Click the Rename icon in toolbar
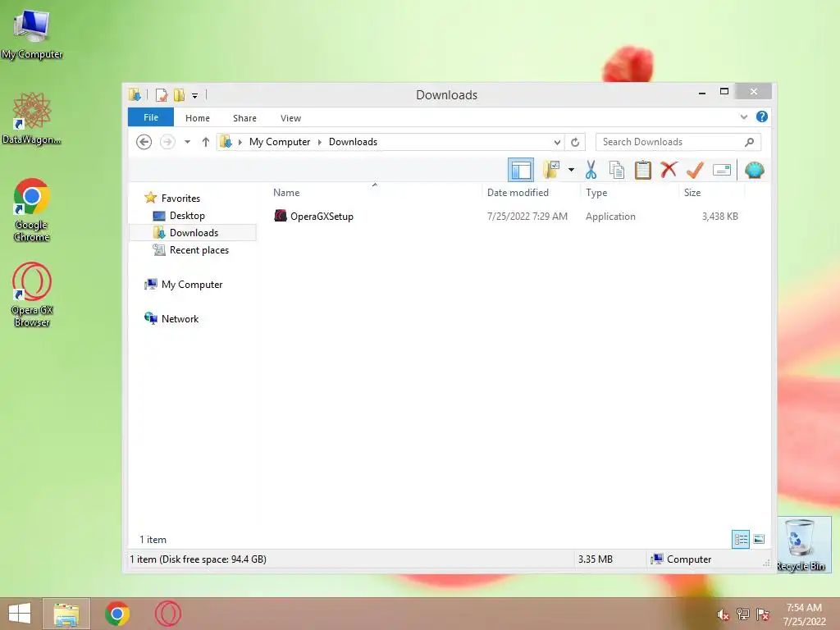Screen dimensions: 840x630 pos(722,170)
